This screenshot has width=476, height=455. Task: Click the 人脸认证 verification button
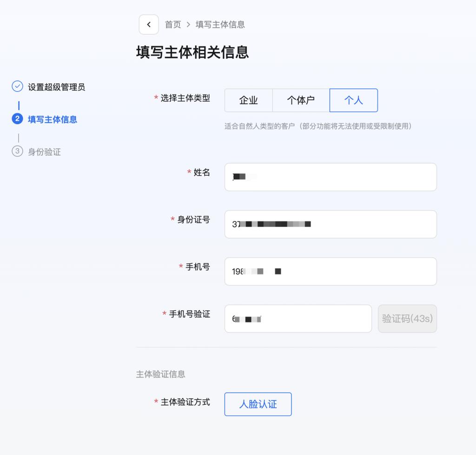point(258,404)
